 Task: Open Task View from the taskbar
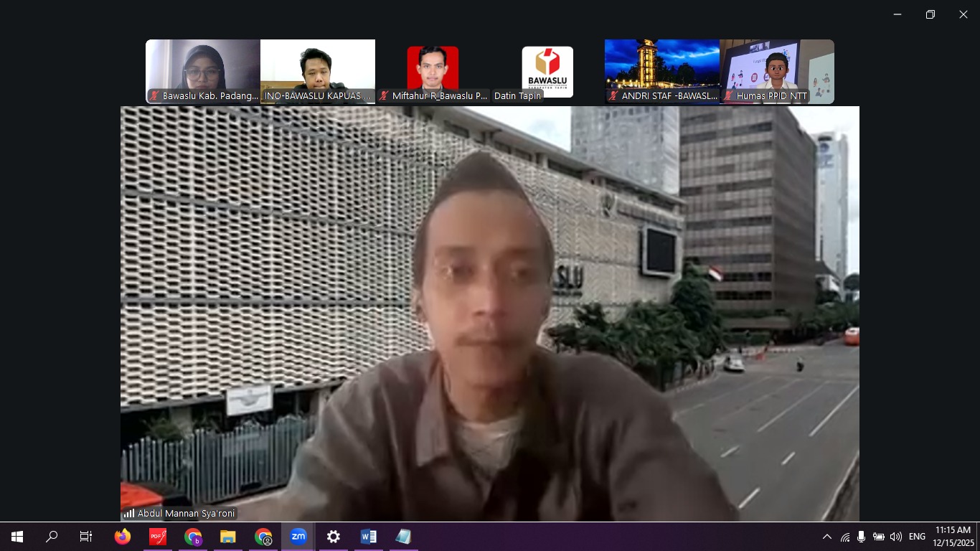tap(85, 536)
